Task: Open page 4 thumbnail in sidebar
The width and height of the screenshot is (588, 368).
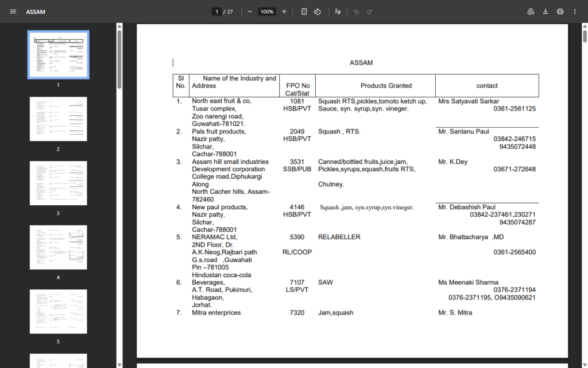Action: coord(58,247)
